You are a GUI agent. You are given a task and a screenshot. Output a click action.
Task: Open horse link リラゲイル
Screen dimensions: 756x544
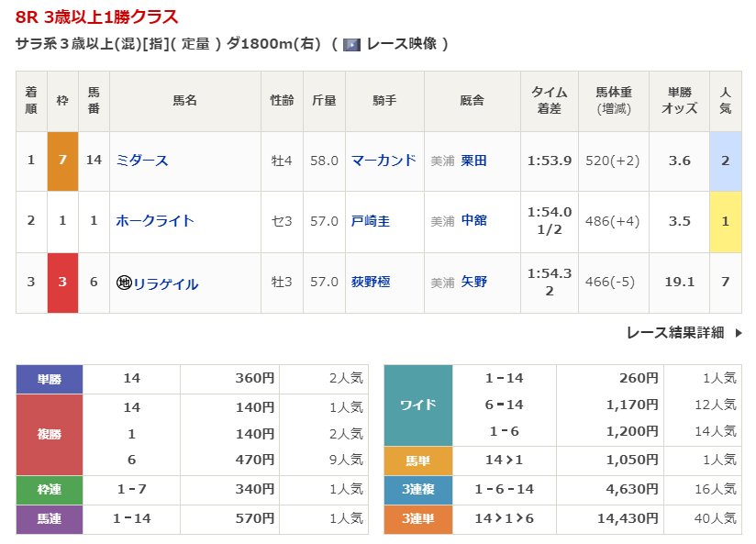[165, 283]
